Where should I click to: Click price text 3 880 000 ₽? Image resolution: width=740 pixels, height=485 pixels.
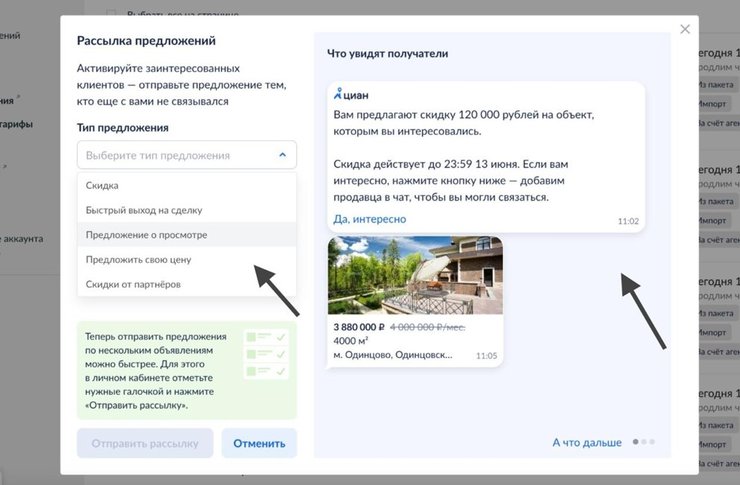tap(359, 327)
